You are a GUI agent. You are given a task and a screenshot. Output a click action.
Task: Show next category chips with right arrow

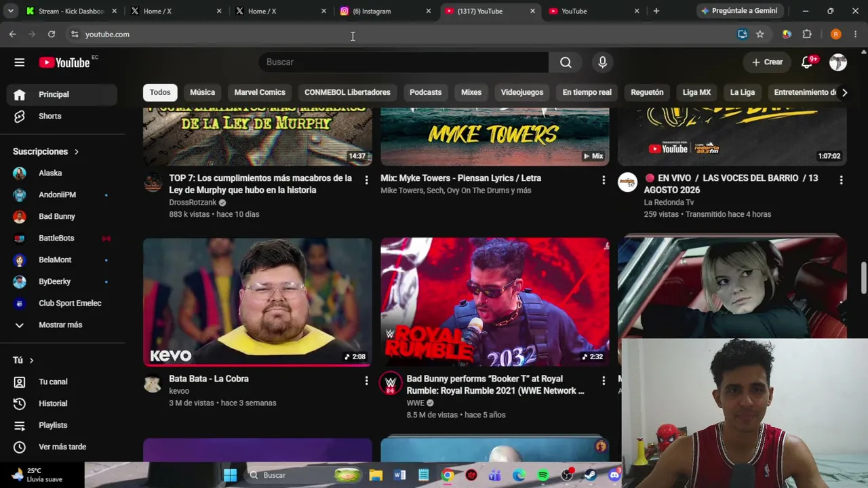pyautogui.click(x=844, y=92)
